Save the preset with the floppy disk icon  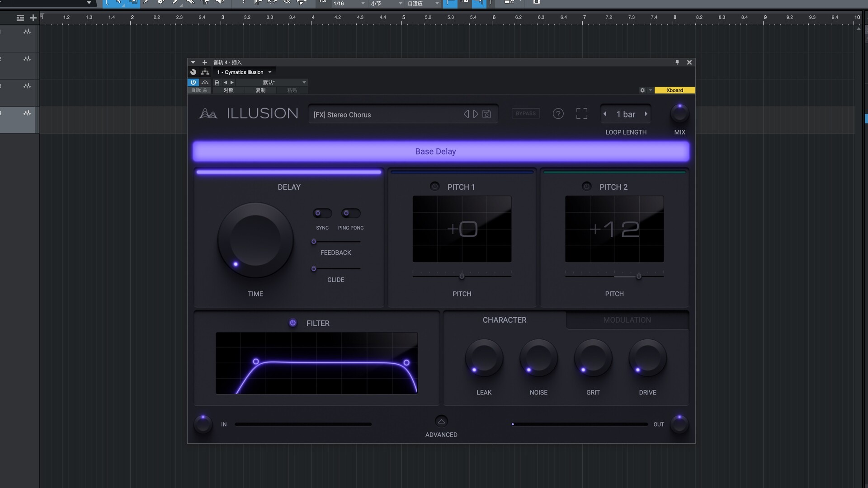[486, 114]
